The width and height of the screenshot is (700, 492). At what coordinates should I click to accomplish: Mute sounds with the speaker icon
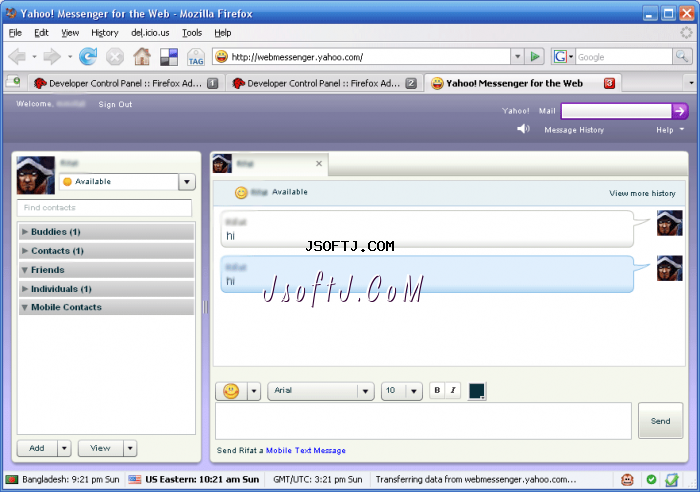pos(523,129)
